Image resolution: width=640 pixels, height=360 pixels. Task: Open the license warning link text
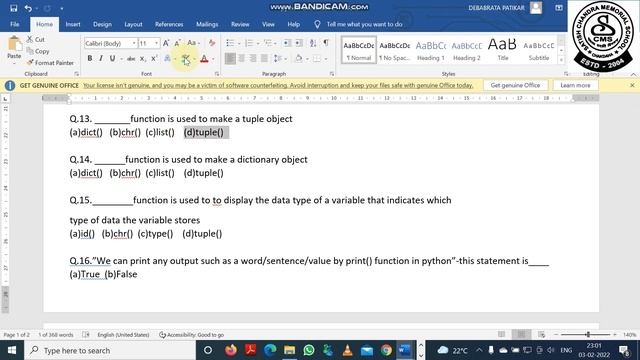coord(278,85)
